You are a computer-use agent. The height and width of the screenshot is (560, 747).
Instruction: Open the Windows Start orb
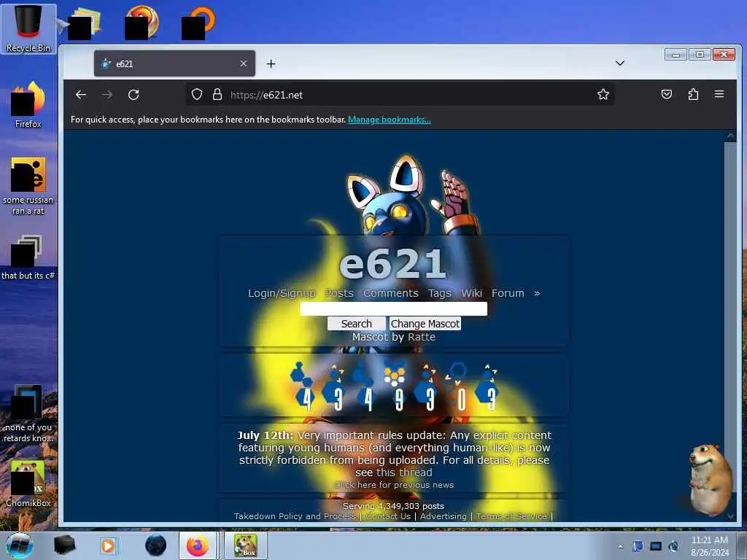[x=20, y=545]
